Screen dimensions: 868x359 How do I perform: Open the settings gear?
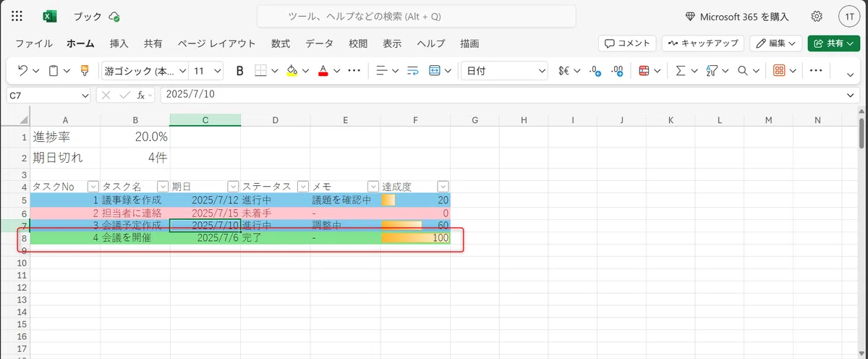(817, 16)
